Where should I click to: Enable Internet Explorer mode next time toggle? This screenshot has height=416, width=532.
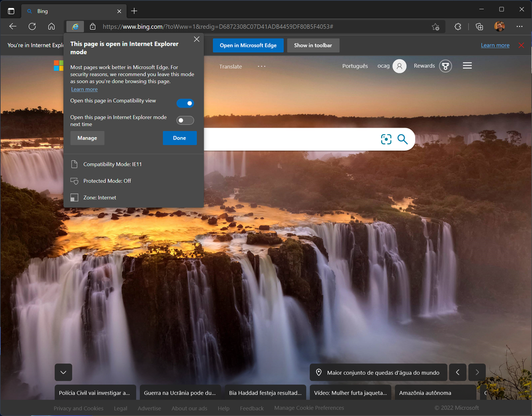tap(185, 120)
